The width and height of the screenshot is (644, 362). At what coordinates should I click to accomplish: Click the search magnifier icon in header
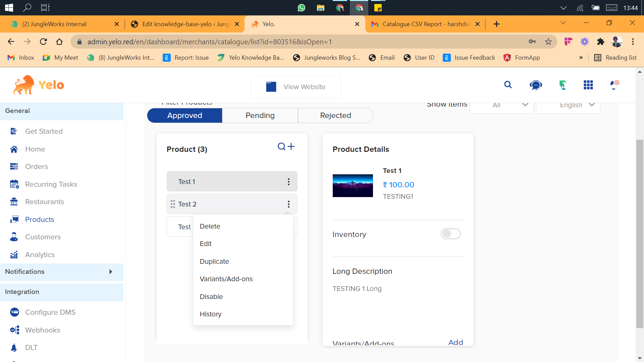[508, 85]
